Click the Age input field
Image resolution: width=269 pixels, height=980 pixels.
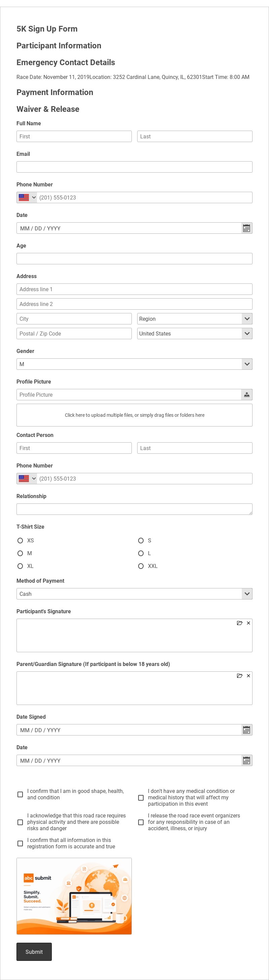[x=134, y=259]
